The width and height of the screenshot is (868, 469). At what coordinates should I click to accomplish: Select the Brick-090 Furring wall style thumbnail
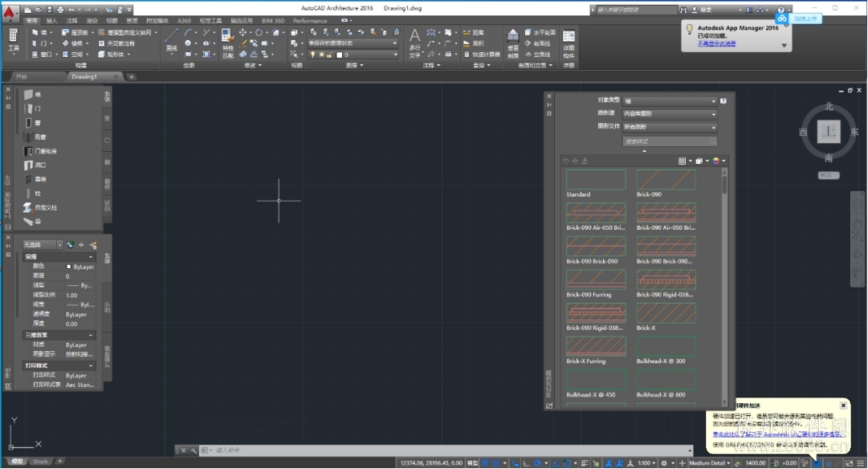tap(596, 279)
